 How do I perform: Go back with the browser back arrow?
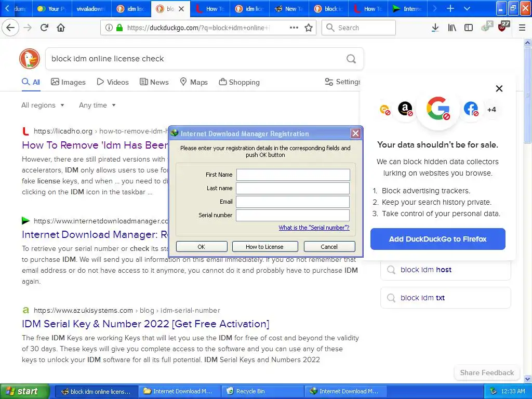point(10,28)
